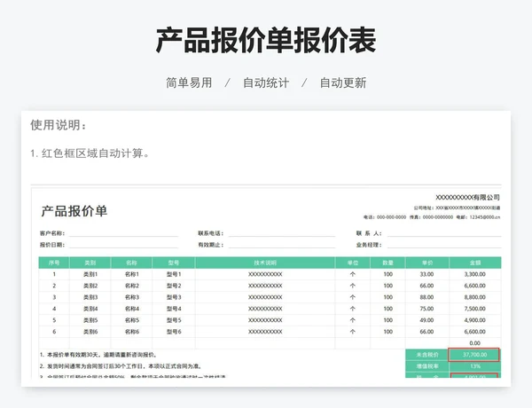Select the 技术说明 column header
Screen dimensions: 532x408
265,263
